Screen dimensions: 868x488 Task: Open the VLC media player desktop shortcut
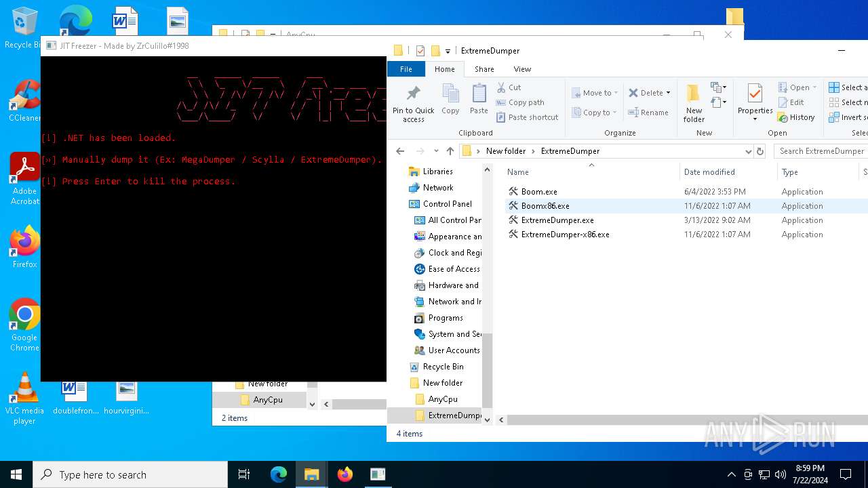pos(24,399)
